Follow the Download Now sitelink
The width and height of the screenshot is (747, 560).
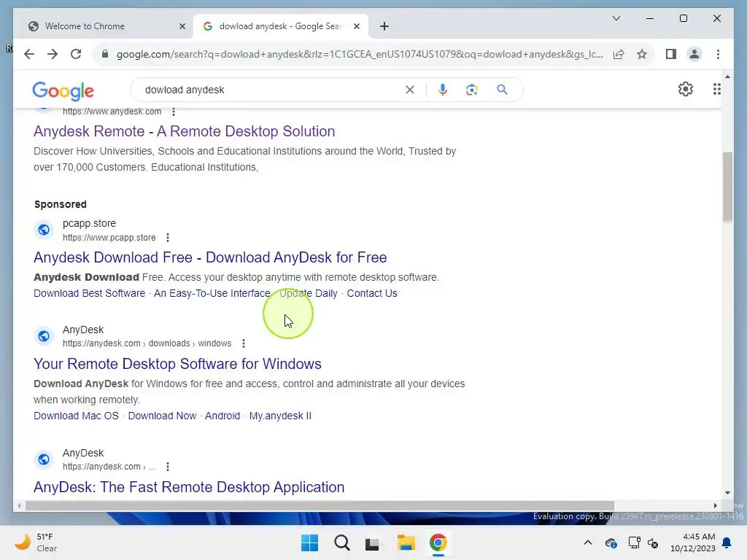[x=162, y=416]
